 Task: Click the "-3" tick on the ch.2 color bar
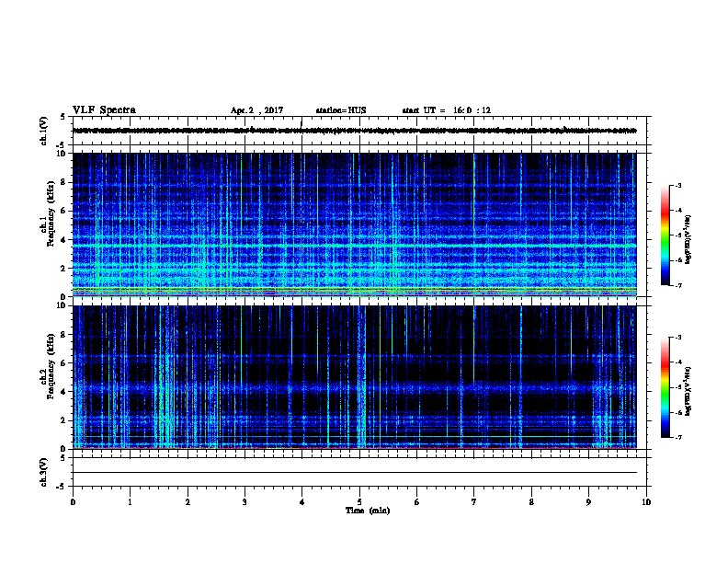coord(678,338)
